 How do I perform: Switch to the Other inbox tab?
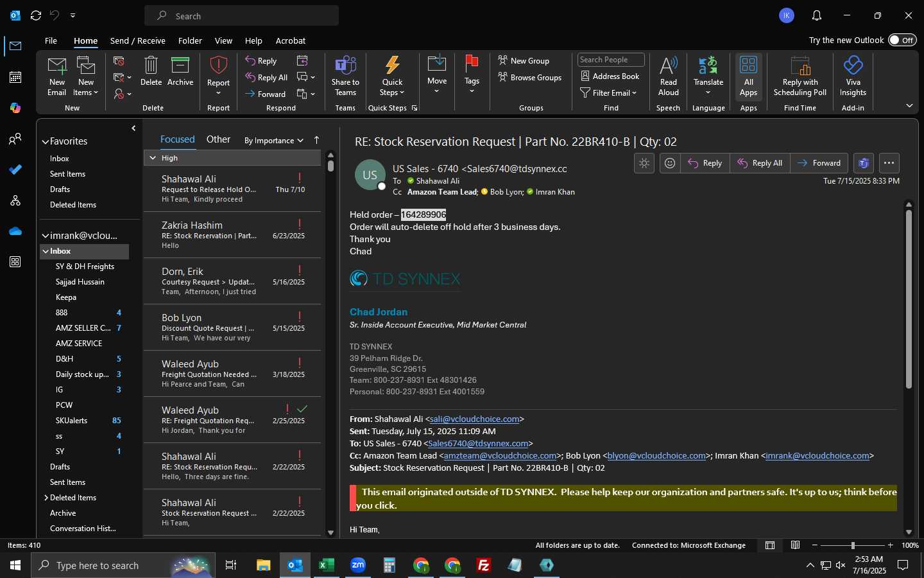tap(218, 139)
